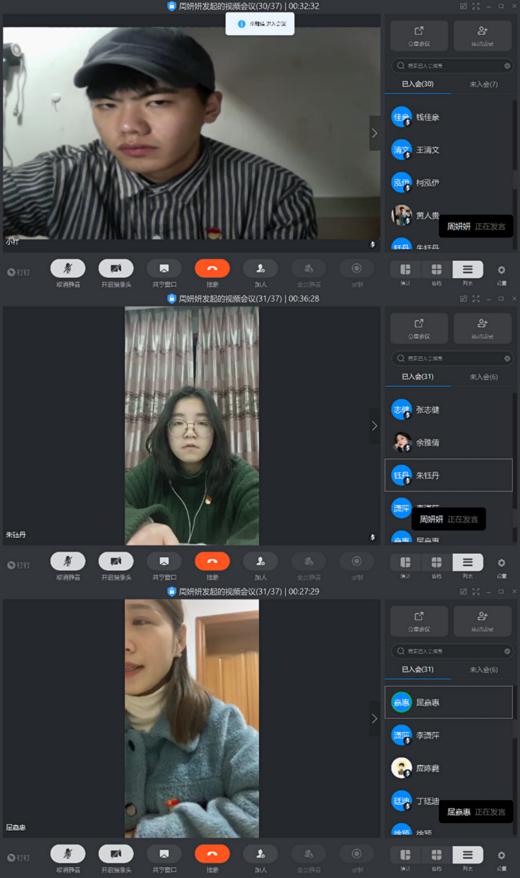Select the list layout icon in the 00:27:29 meeting
520x878 pixels.
click(x=467, y=855)
